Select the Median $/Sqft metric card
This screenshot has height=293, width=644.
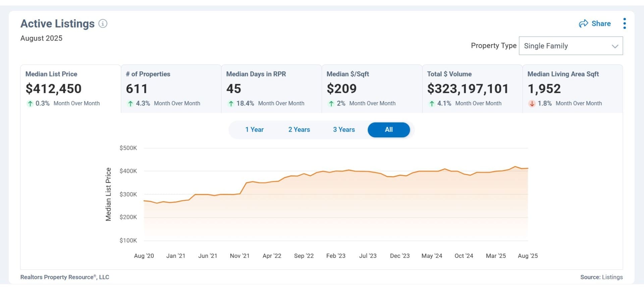pos(372,88)
